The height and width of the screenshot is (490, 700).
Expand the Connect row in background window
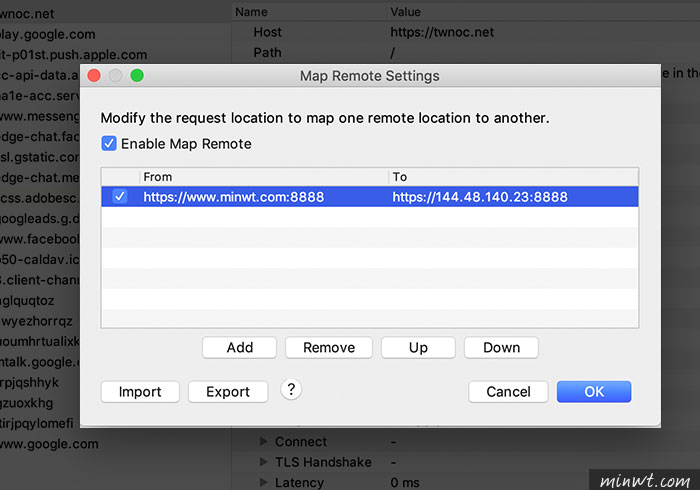(263, 441)
